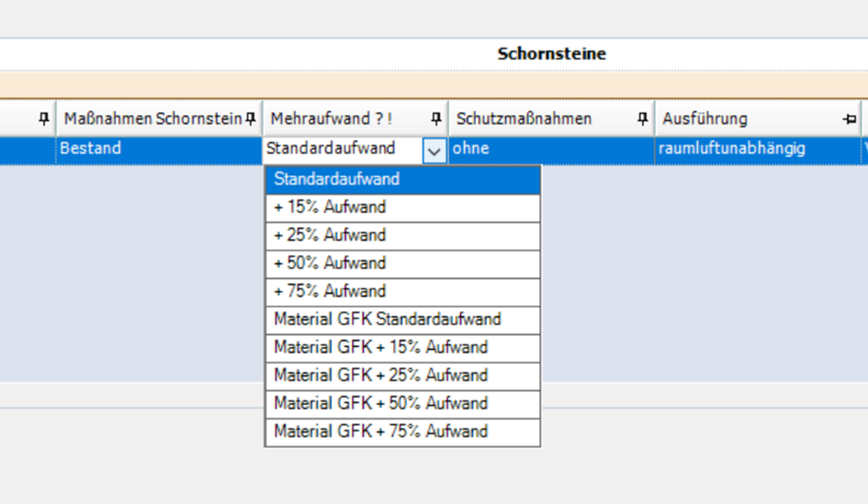Unpin the Ausführung column

(x=850, y=118)
